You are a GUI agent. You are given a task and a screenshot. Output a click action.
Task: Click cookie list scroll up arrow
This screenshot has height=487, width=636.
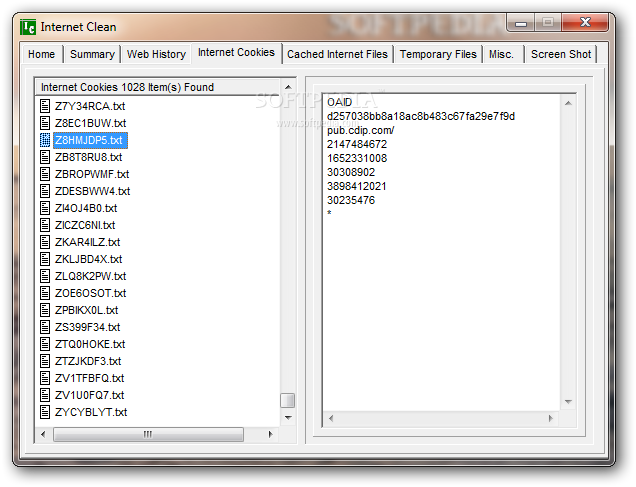tap(288, 87)
